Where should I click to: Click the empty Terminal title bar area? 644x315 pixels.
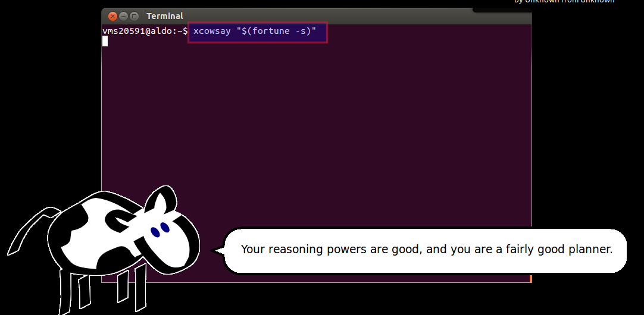point(357,16)
